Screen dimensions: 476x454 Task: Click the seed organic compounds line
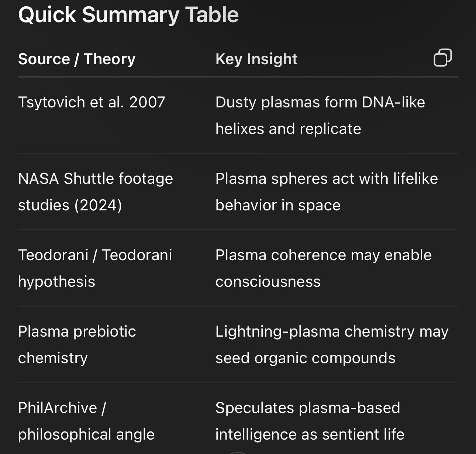pos(305,358)
